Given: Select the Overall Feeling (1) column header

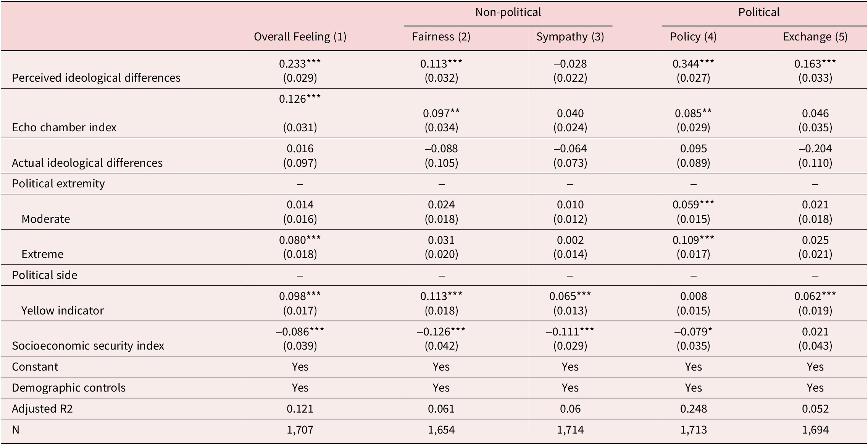Looking at the screenshot, I should point(300,37).
